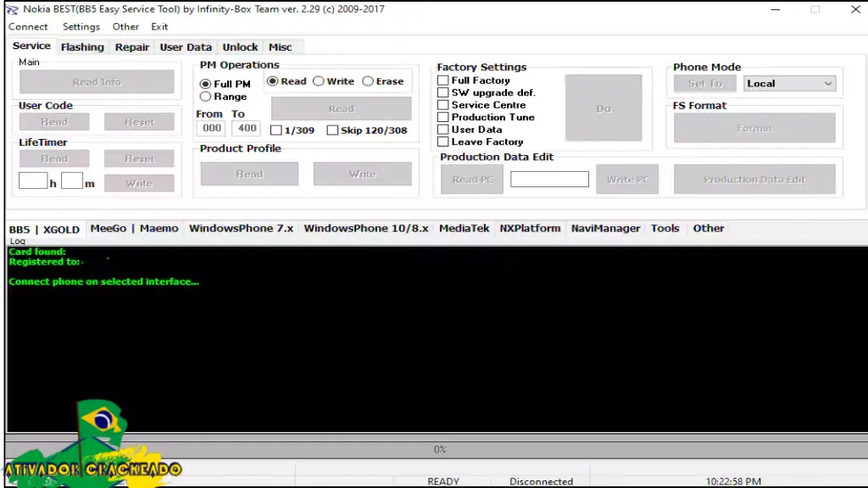Switch to the Flashing tab
Viewport: 868px width, 488px height.
tap(82, 47)
